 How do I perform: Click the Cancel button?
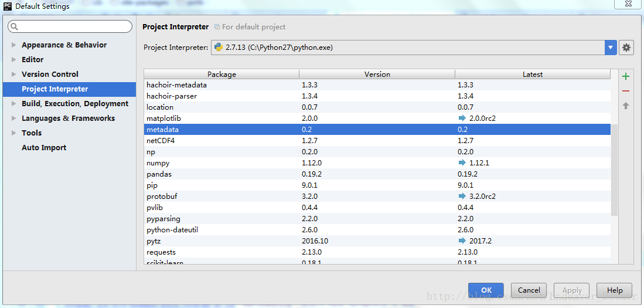tap(529, 290)
